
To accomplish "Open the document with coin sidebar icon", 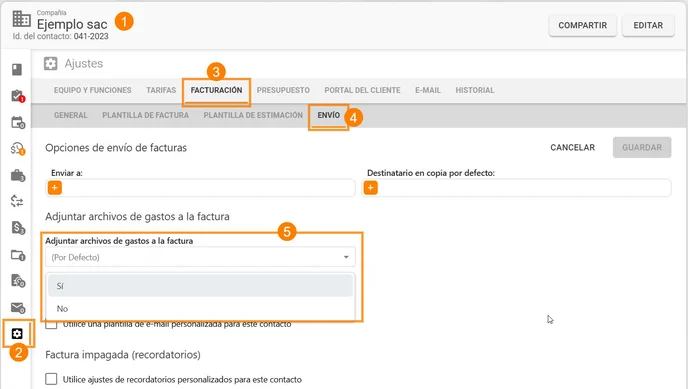I will [x=18, y=281].
